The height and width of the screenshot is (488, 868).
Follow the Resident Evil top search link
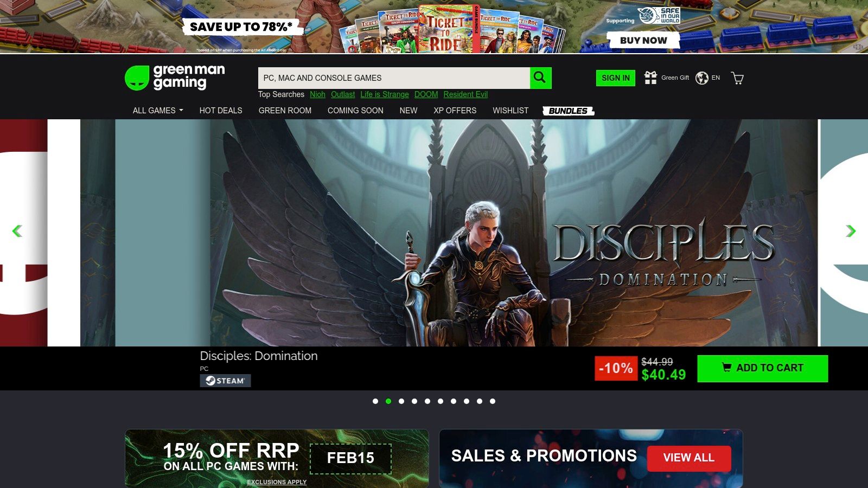pyautogui.click(x=465, y=94)
